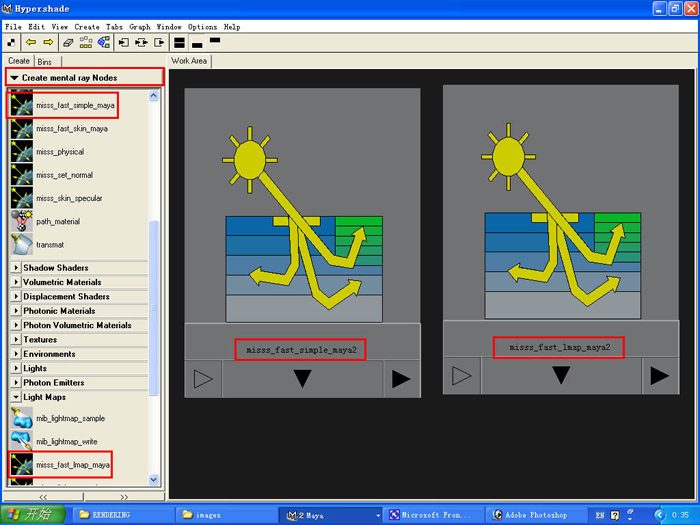700x525 pixels.
Task: Switch to images folder on taskbar
Action: click(x=226, y=515)
